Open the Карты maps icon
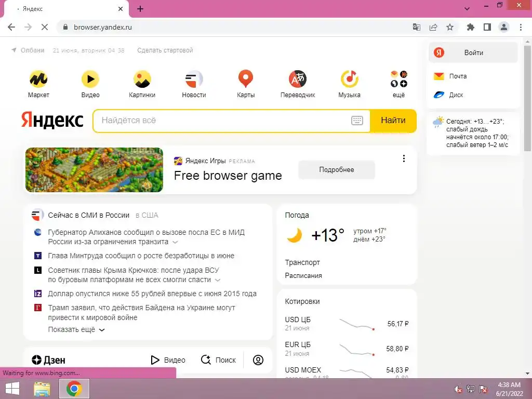 tap(246, 79)
